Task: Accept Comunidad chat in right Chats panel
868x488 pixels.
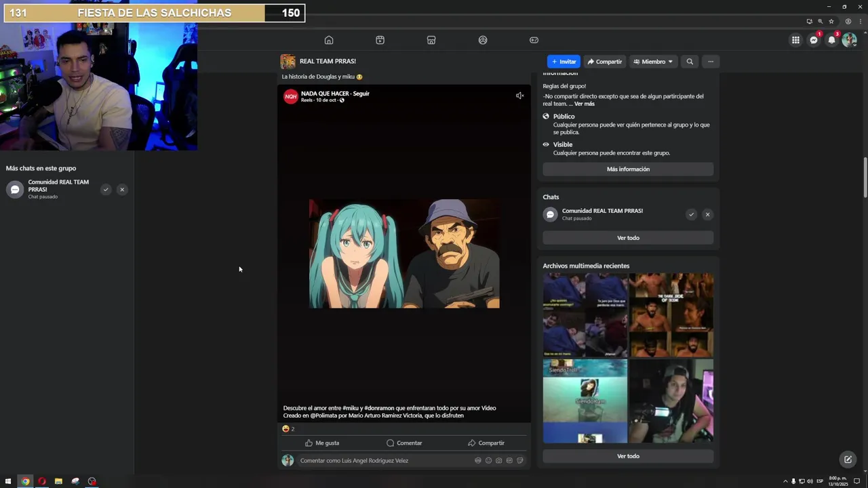Action: tap(691, 214)
